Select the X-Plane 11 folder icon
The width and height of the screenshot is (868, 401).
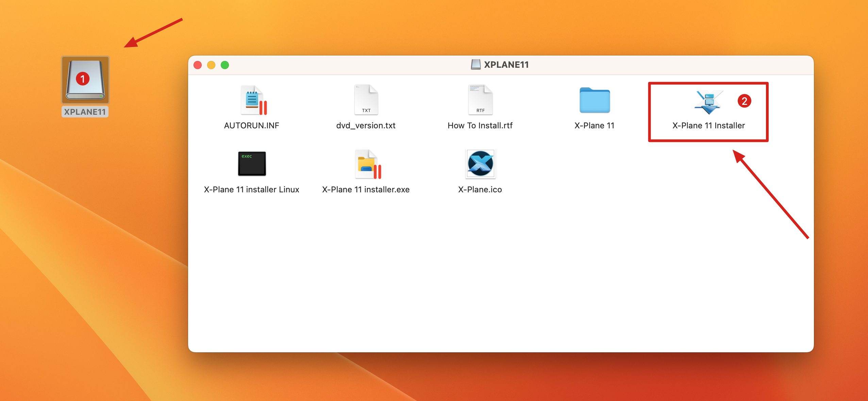[594, 100]
